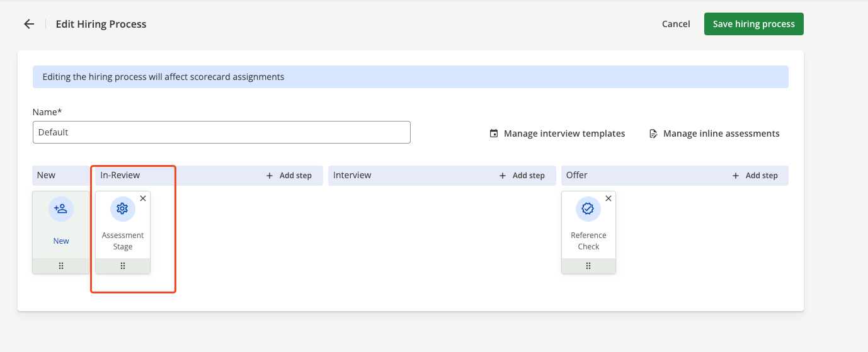868x352 pixels.
Task: Select the Interview stage header
Action: pos(353,175)
